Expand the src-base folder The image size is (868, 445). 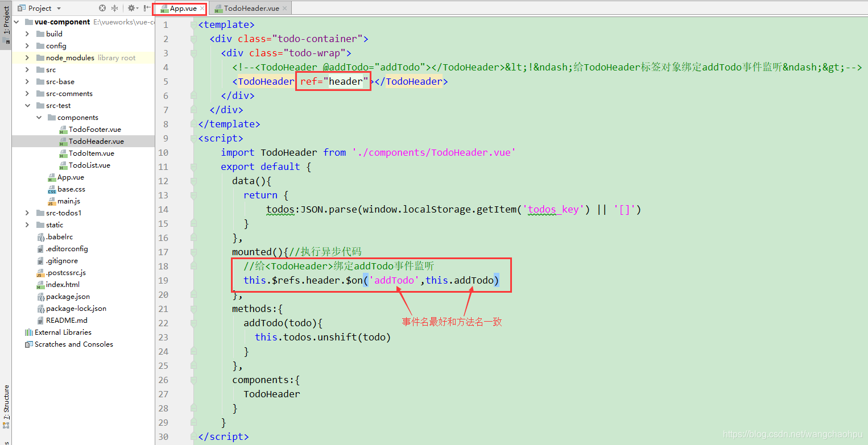click(27, 82)
